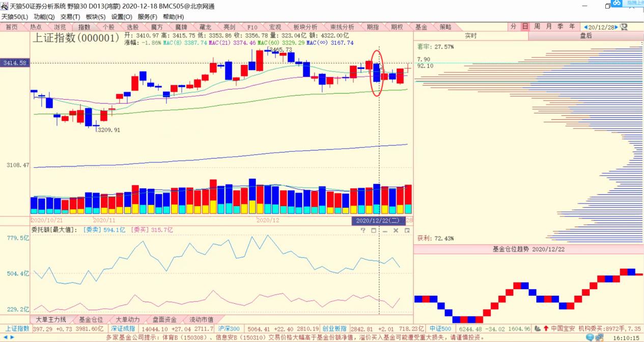Open the 功能(Q) menu
Screen dimensions: 644x342
[44, 17]
